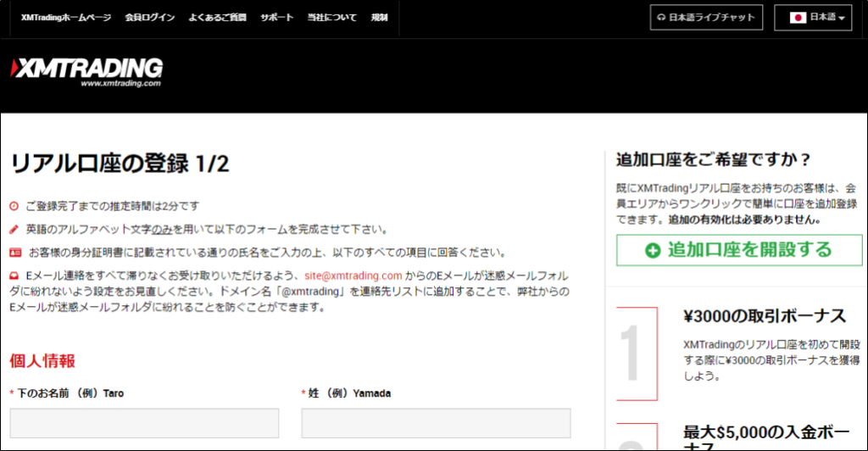Click the ¥3000の取引ボーナス heading
868x451 pixels.
click(765, 316)
